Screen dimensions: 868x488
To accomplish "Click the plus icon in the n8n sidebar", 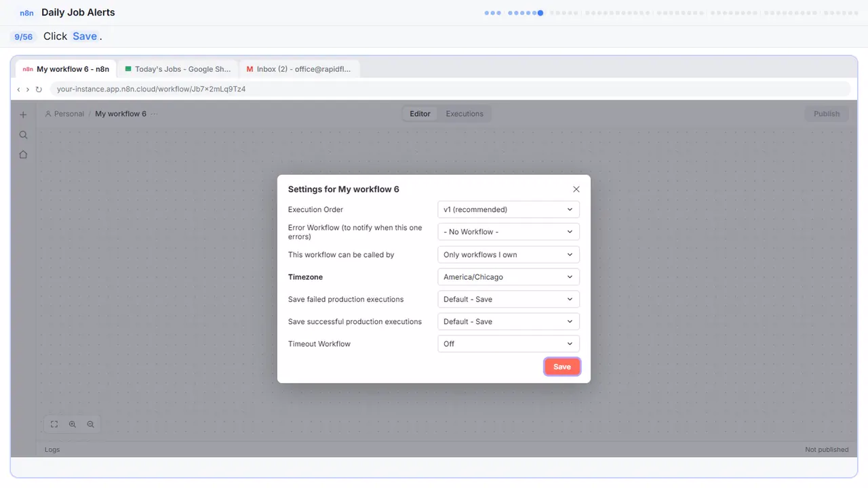I will [23, 115].
